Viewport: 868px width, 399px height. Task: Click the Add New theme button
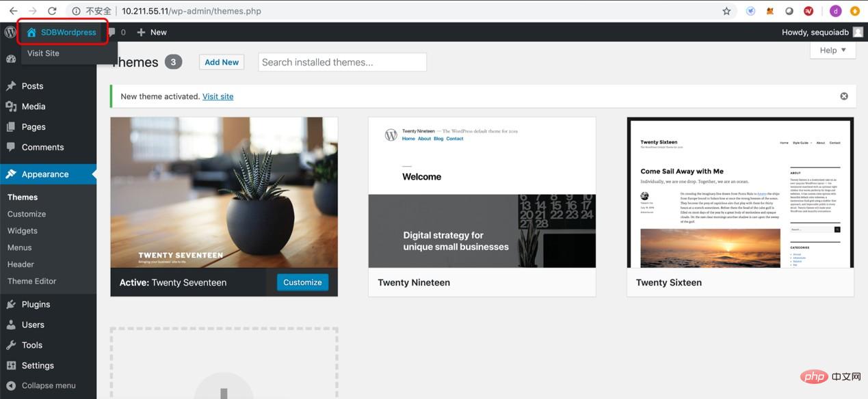pos(222,62)
